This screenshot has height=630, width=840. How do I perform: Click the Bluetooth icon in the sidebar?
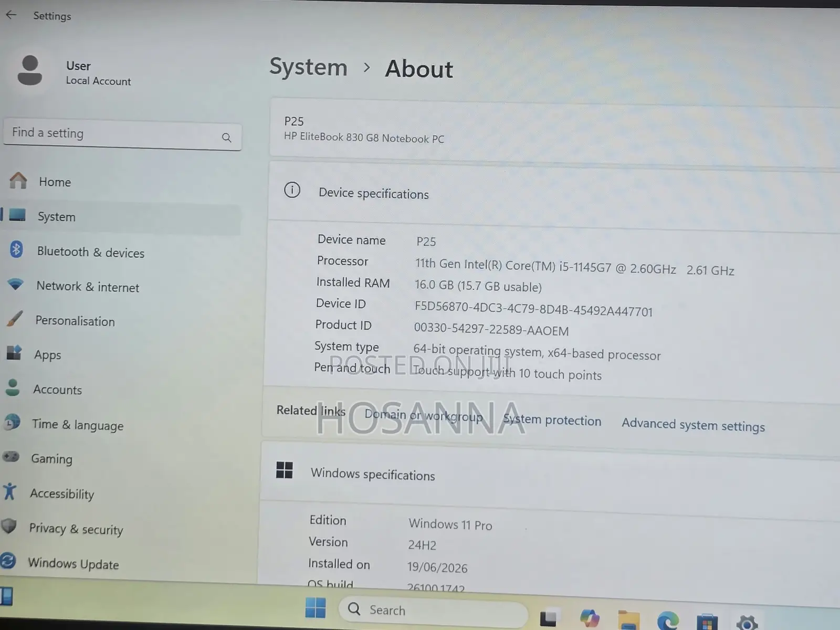pos(16,249)
